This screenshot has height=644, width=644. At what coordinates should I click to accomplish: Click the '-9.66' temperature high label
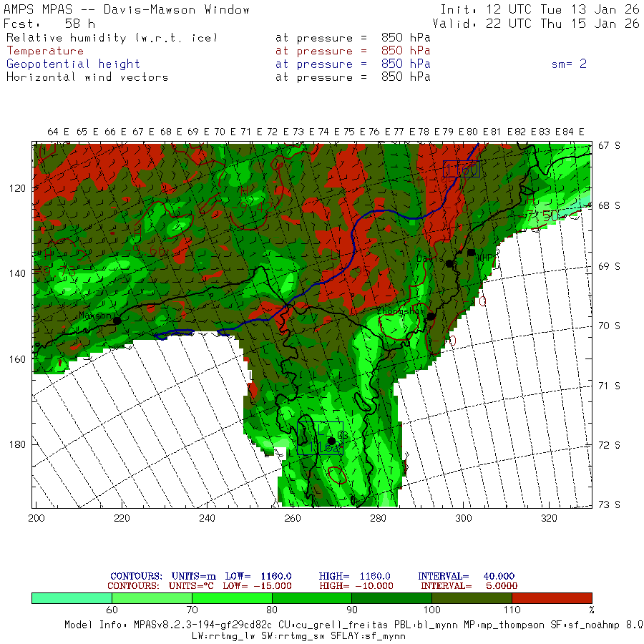pyautogui.click(x=147, y=250)
